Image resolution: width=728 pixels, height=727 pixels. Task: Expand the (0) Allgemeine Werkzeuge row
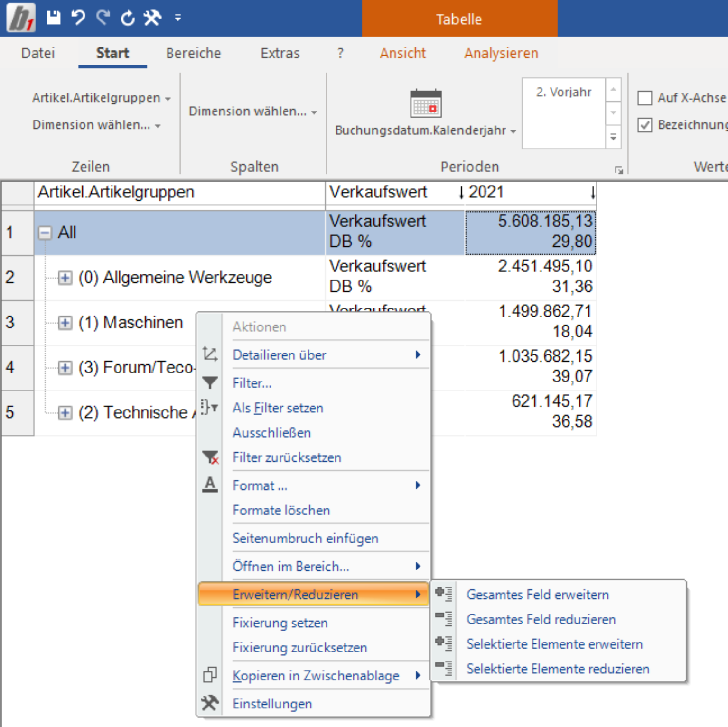click(x=65, y=278)
